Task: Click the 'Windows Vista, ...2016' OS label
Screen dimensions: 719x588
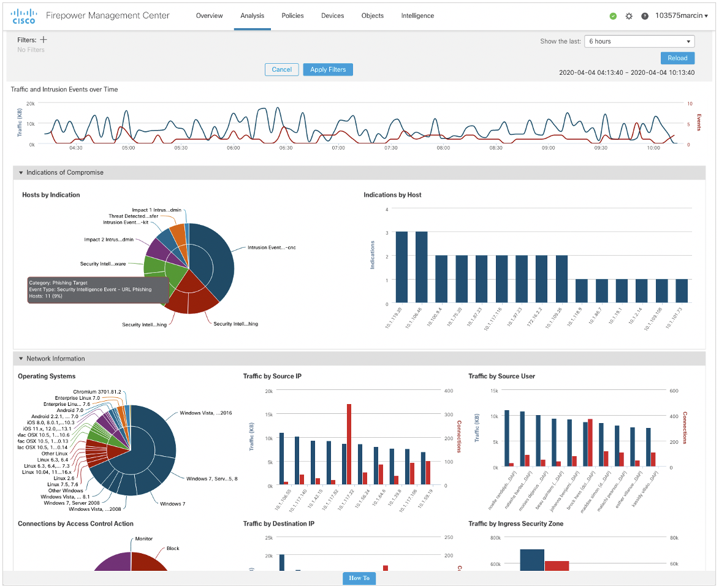Action: tap(206, 413)
